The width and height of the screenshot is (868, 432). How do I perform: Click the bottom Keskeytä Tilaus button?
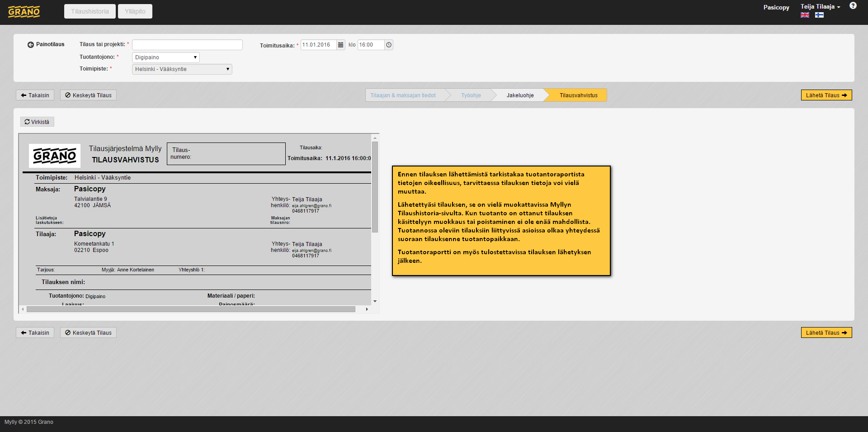click(x=88, y=332)
